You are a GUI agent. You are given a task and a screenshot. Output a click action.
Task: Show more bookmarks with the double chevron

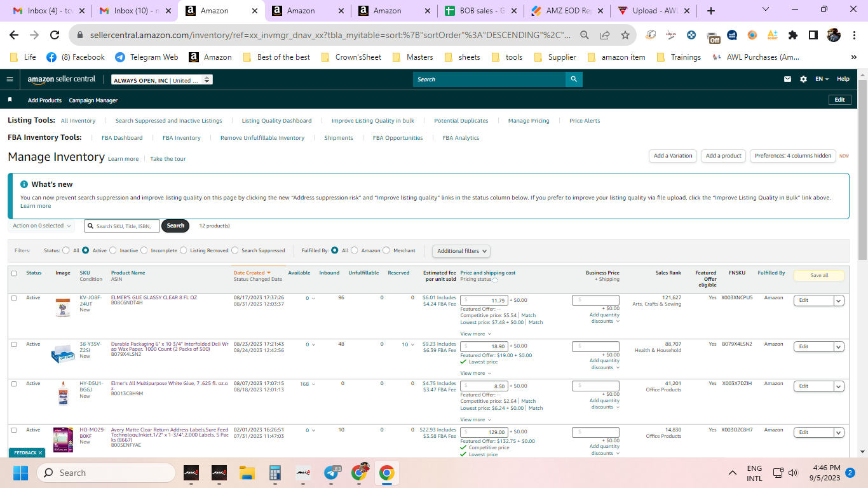pyautogui.click(x=853, y=57)
